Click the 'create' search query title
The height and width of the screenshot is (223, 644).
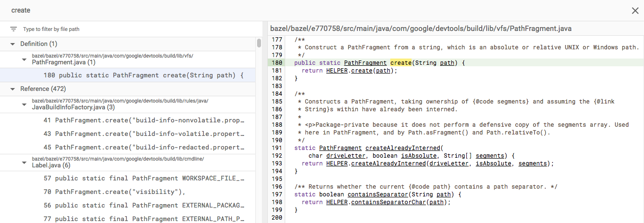point(21,10)
